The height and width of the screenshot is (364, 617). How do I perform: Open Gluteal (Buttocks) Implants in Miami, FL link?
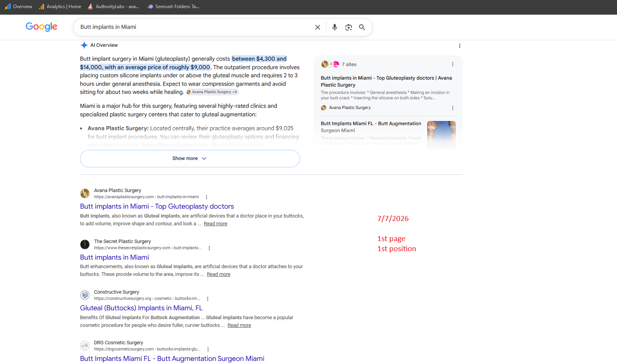[x=141, y=308]
